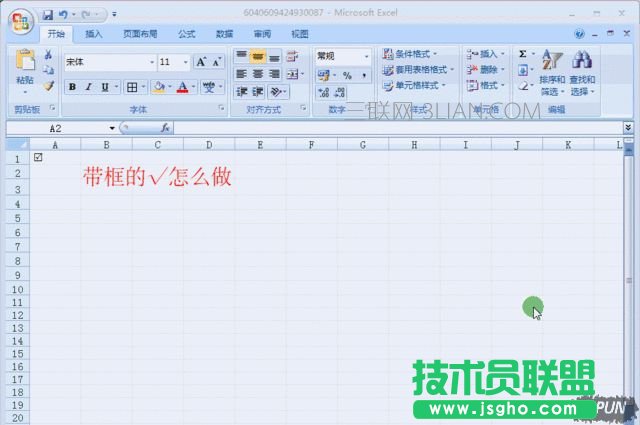Open the font name dropdown showing 宋体
640x425 pixels.
point(149,62)
